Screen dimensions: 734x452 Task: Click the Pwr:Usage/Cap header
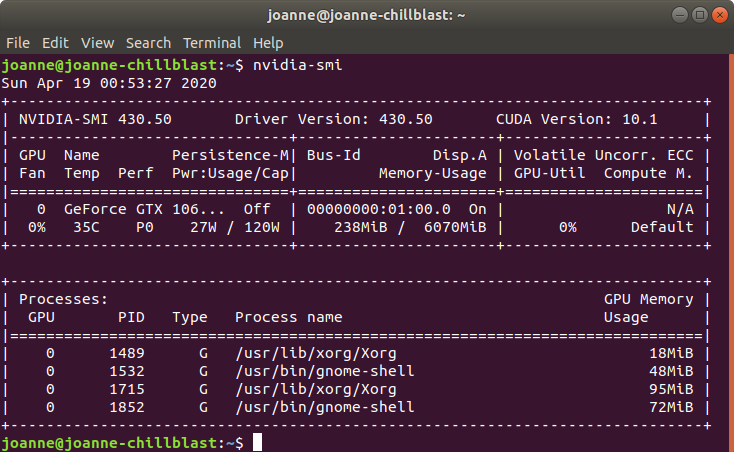point(230,174)
